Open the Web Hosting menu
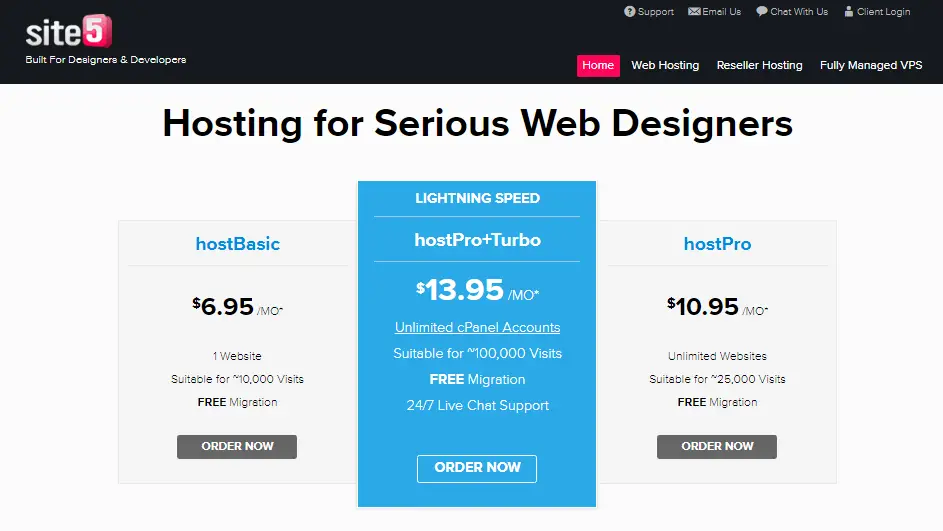Image resolution: width=943 pixels, height=531 pixels. click(665, 66)
